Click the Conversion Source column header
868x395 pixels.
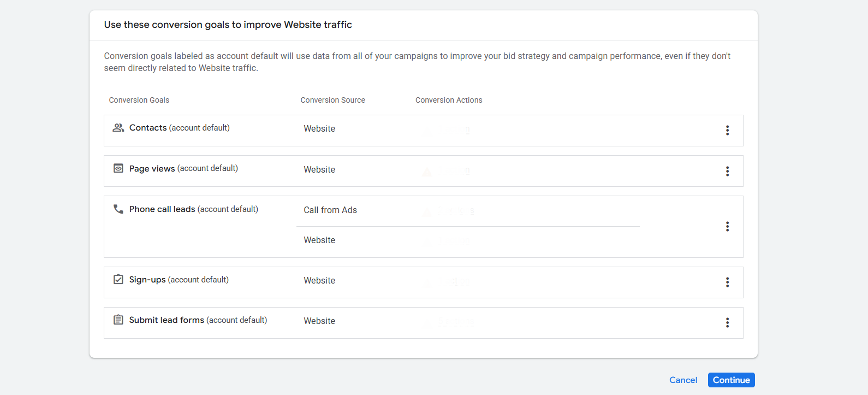(x=332, y=100)
